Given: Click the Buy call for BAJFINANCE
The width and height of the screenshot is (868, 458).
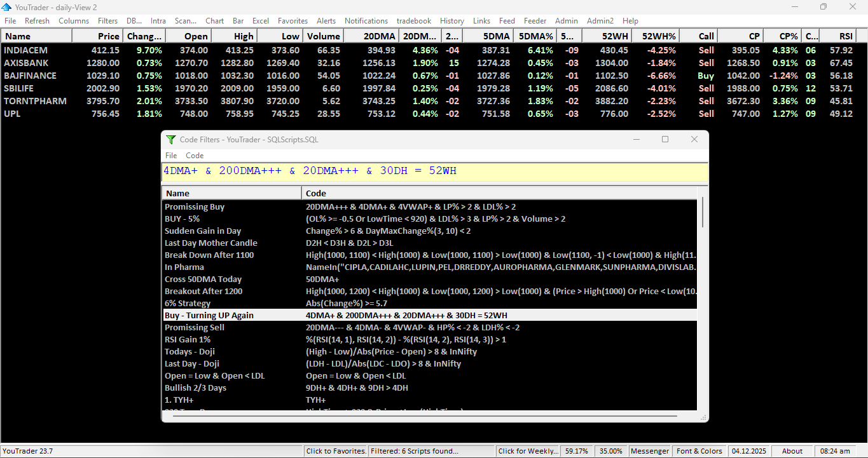Looking at the screenshot, I should coord(706,76).
